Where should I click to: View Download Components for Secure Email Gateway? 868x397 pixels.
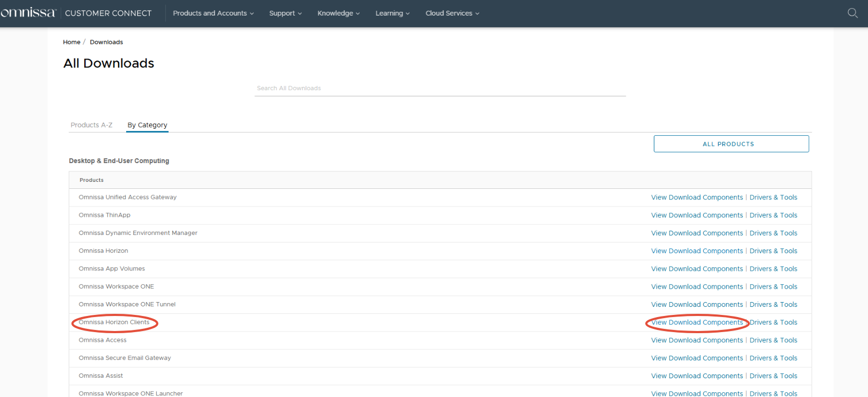click(x=697, y=358)
